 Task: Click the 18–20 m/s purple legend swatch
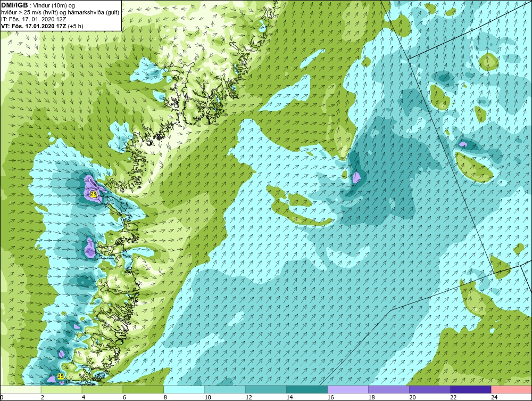(389, 389)
